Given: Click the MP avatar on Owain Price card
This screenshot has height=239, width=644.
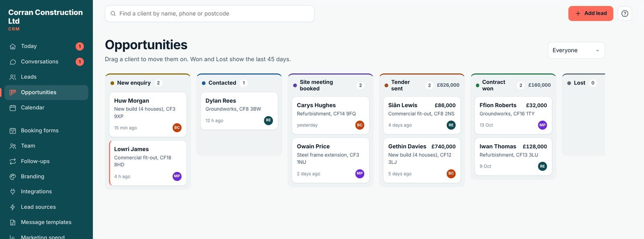Looking at the screenshot, I should (x=360, y=173).
